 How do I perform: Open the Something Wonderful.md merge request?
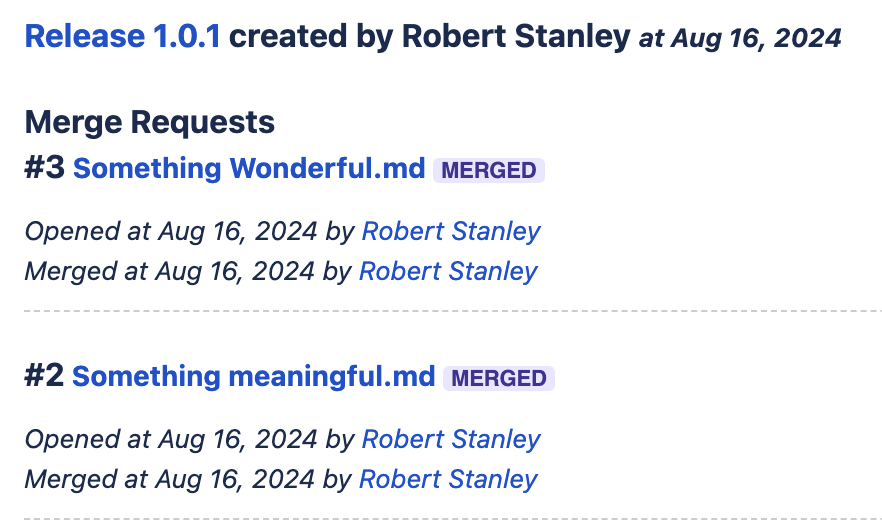[x=249, y=169]
